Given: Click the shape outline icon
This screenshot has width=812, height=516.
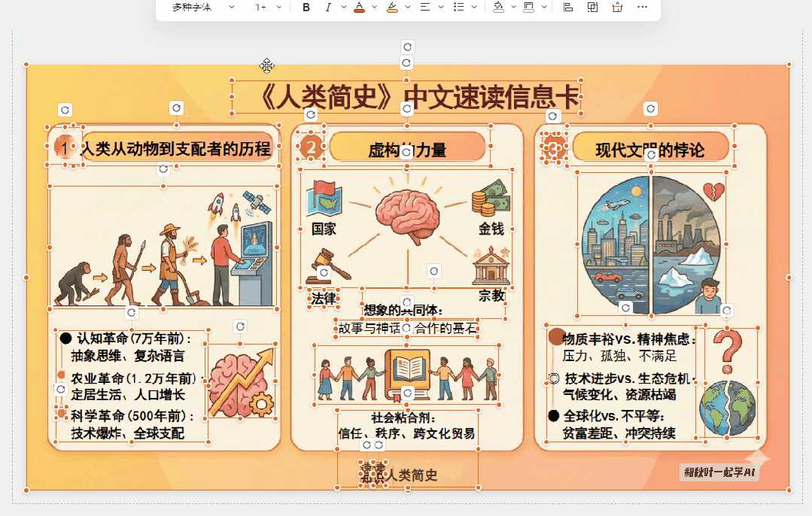Looking at the screenshot, I should pos(530,7).
